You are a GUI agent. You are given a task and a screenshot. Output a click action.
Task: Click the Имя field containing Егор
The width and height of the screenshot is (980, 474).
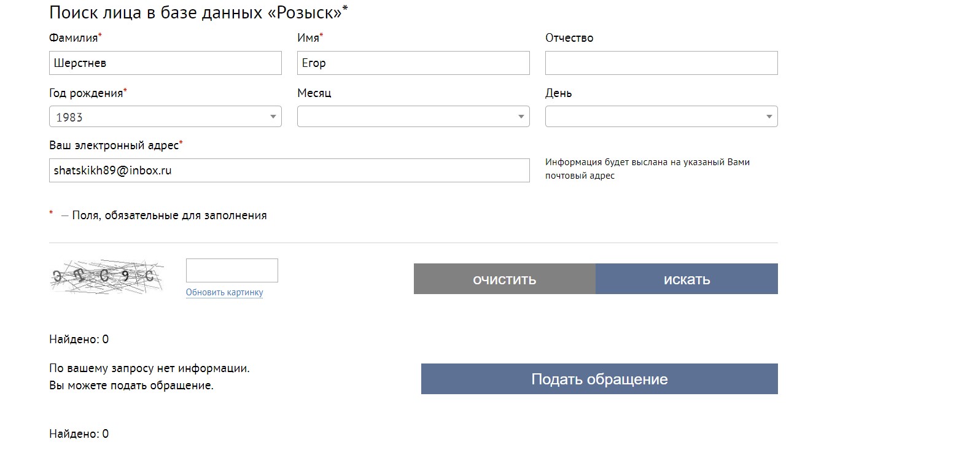click(413, 63)
